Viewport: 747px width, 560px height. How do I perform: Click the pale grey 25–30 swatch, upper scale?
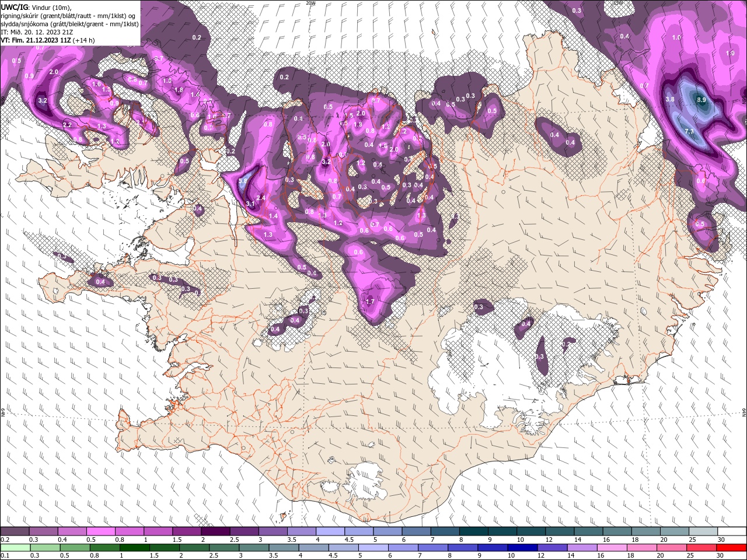tap(703, 531)
